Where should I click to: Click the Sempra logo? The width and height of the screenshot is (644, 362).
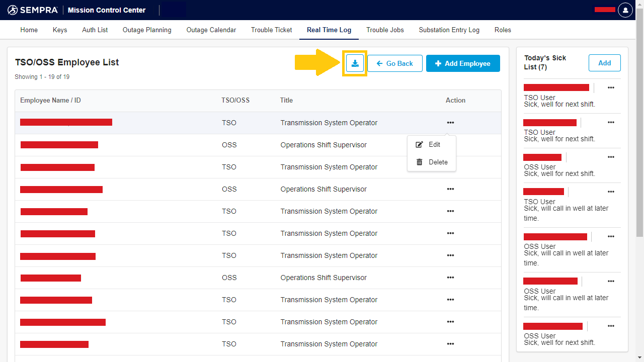pyautogui.click(x=33, y=10)
